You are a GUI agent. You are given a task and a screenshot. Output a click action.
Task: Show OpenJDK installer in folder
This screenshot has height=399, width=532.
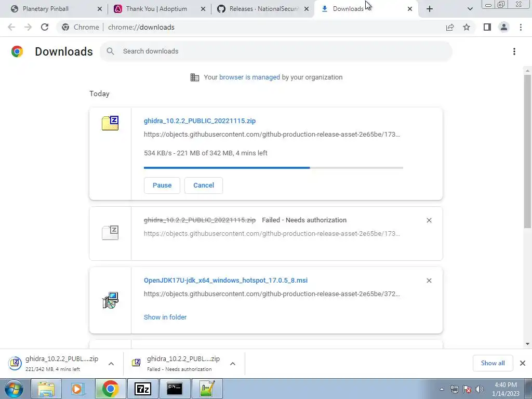tap(165, 317)
